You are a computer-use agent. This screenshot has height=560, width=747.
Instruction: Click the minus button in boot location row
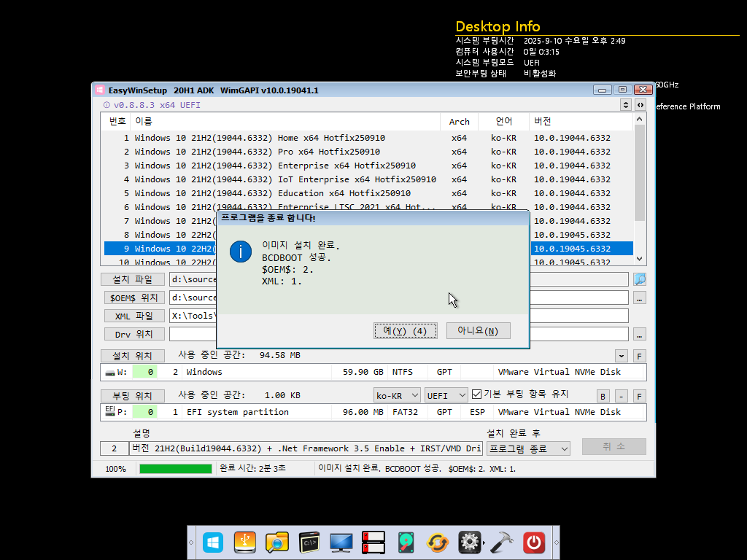(x=622, y=396)
